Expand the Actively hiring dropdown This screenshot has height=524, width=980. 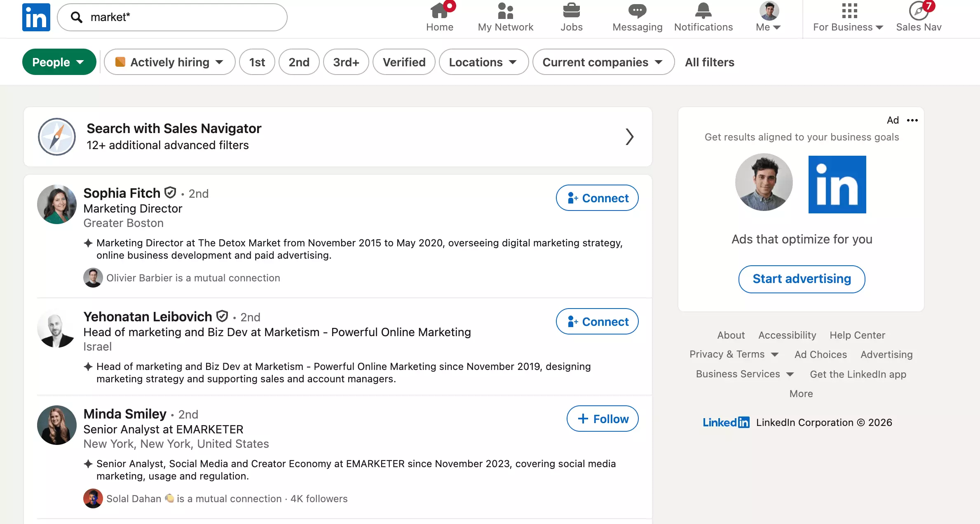(x=170, y=62)
